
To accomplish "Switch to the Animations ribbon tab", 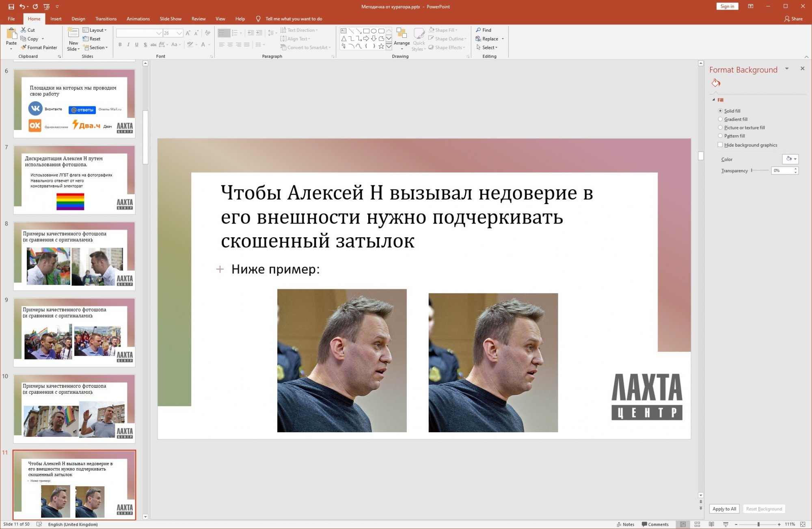I will point(138,19).
